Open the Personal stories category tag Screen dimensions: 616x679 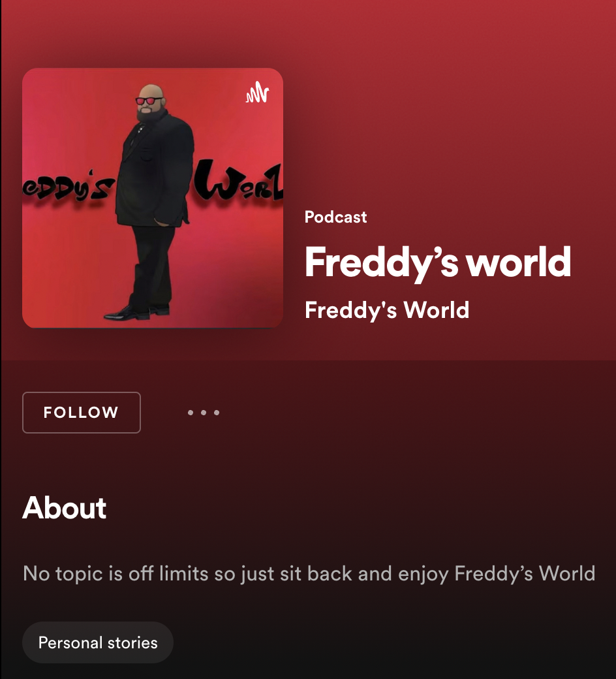pos(98,642)
